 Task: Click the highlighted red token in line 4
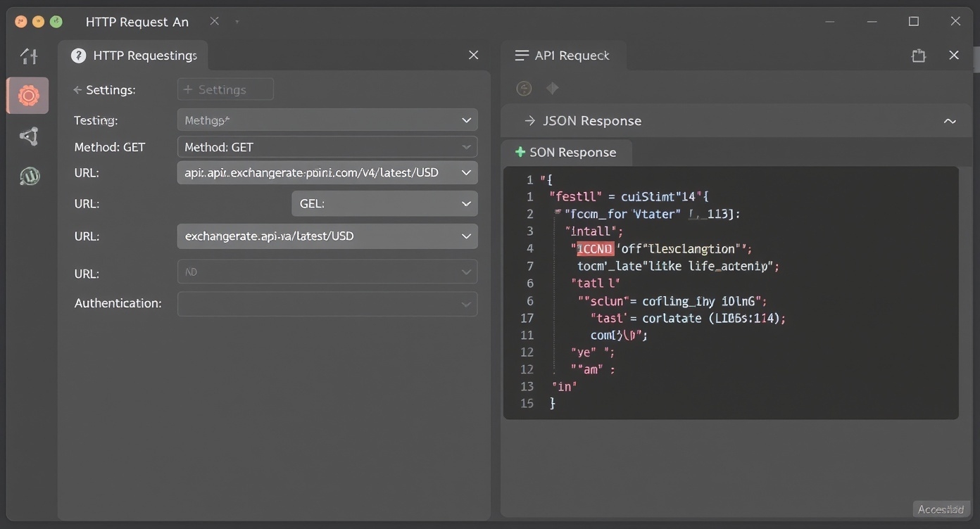[595, 248]
